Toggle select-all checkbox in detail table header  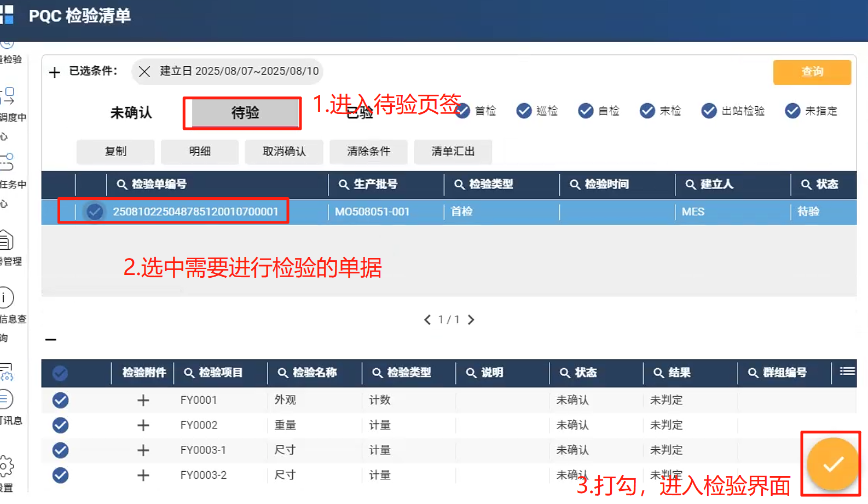tap(60, 374)
